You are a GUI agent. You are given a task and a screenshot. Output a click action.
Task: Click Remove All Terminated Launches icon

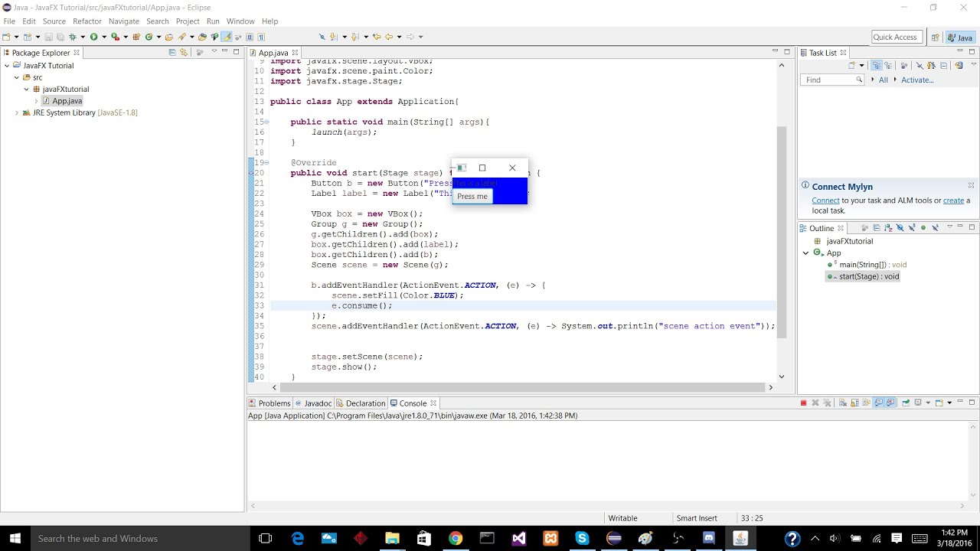coord(827,403)
